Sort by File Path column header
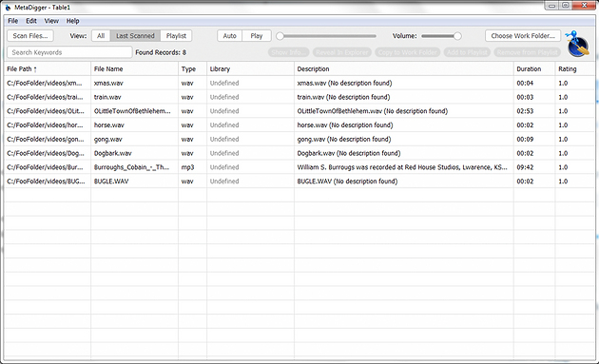This screenshot has height=364, width=599. (x=48, y=69)
